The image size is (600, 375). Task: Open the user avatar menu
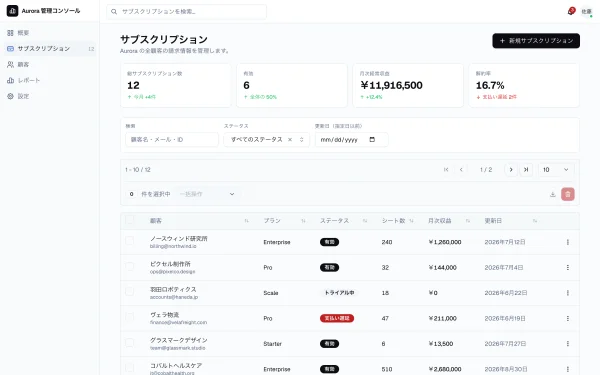pyautogui.click(x=586, y=11)
